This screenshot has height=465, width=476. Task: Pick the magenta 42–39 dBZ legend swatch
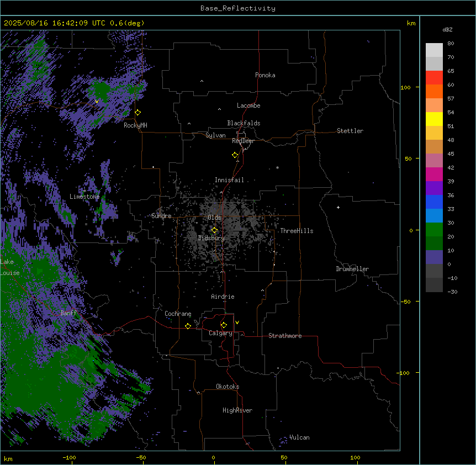point(434,174)
